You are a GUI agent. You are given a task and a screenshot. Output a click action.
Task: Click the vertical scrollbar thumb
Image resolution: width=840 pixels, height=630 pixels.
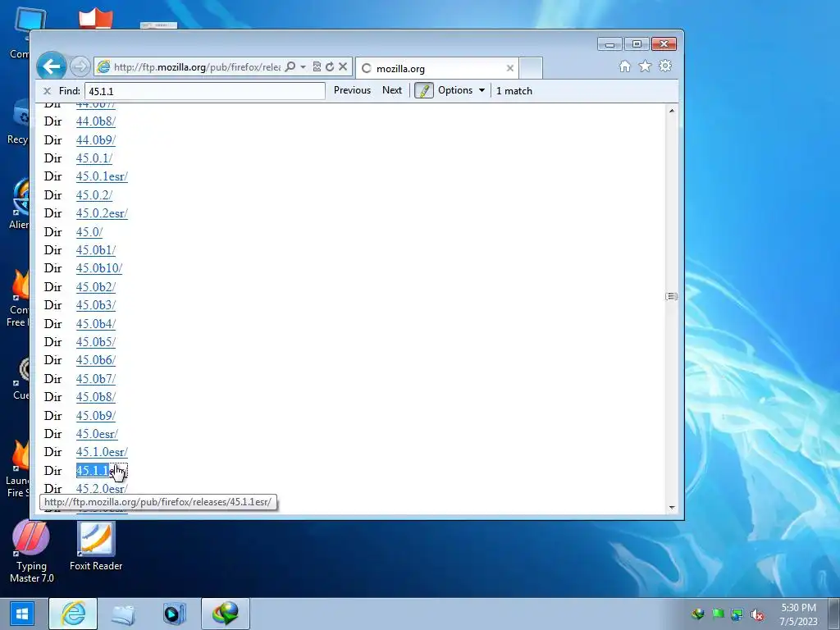[x=672, y=296]
